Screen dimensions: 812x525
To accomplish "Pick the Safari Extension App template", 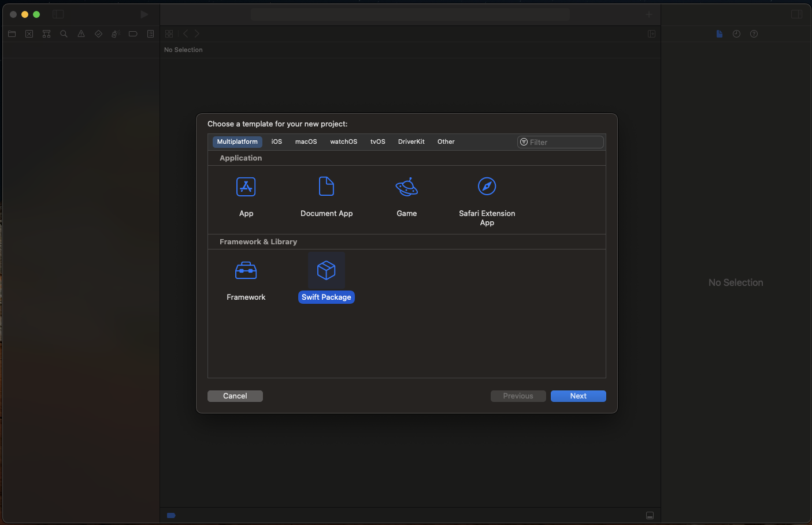I will [x=487, y=202].
